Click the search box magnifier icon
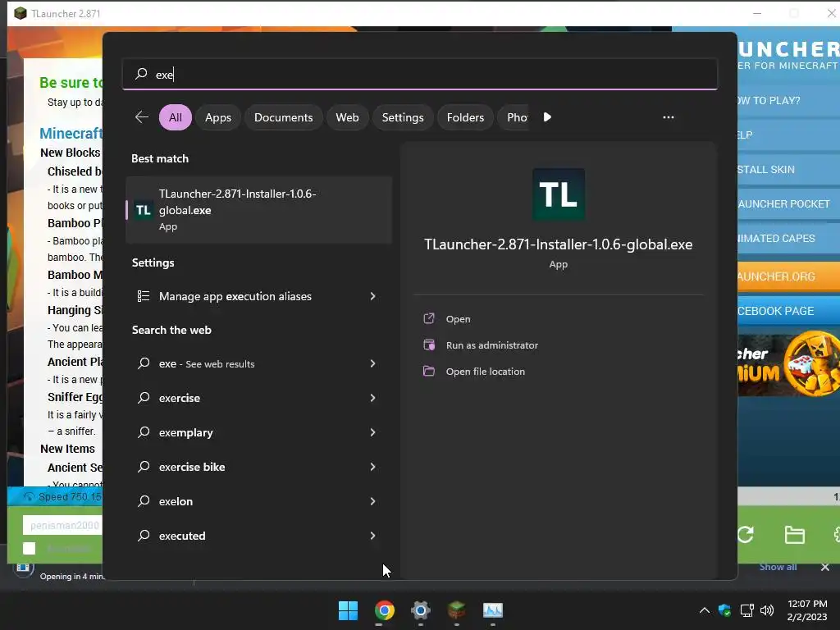Image resolution: width=840 pixels, height=630 pixels. [141, 74]
